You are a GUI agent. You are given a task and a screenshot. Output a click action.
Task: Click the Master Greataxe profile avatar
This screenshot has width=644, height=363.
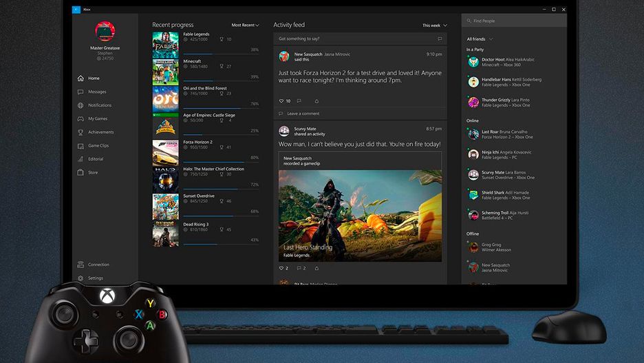point(105,31)
